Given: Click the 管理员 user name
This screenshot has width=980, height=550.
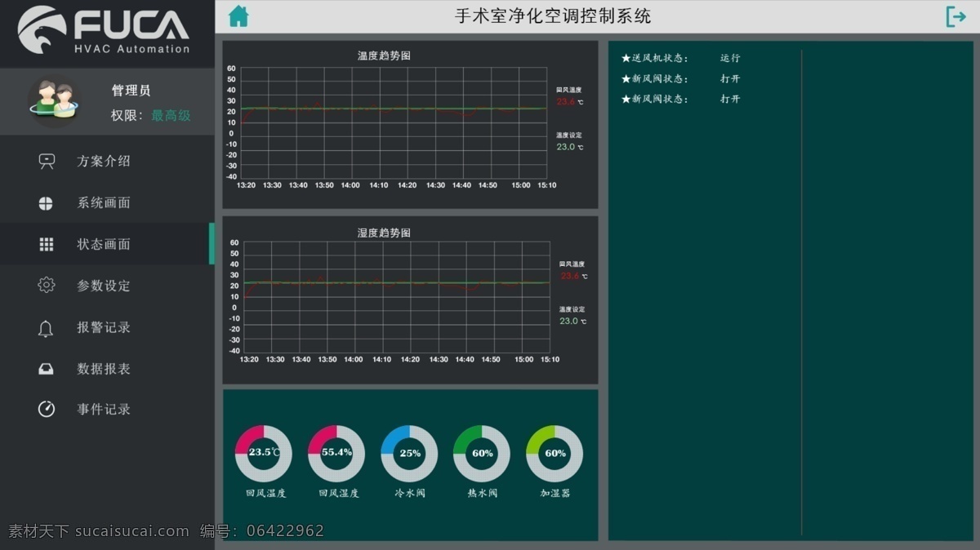Looking at the screenshot, I should [x=131, y=91].
